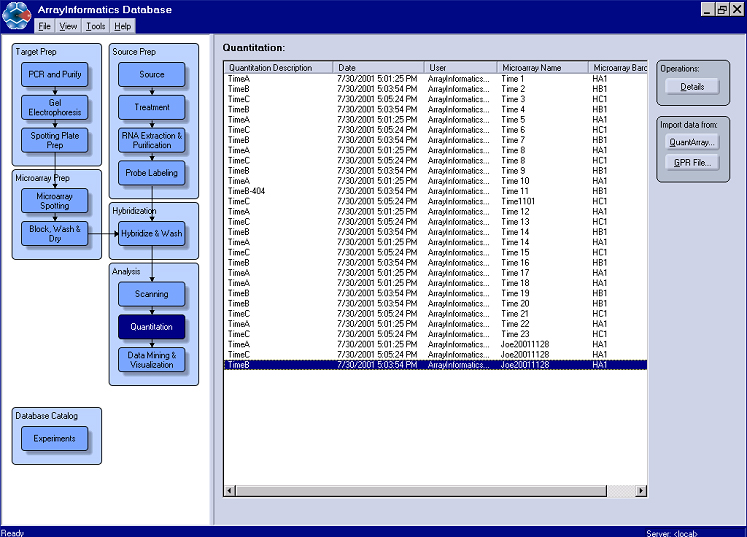
Task: Open the Treatment step
Action: click(151, 107)
